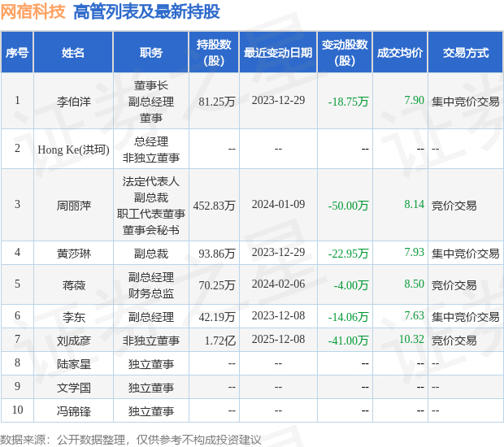Click the name 蒋薇

tap(74, 285)
